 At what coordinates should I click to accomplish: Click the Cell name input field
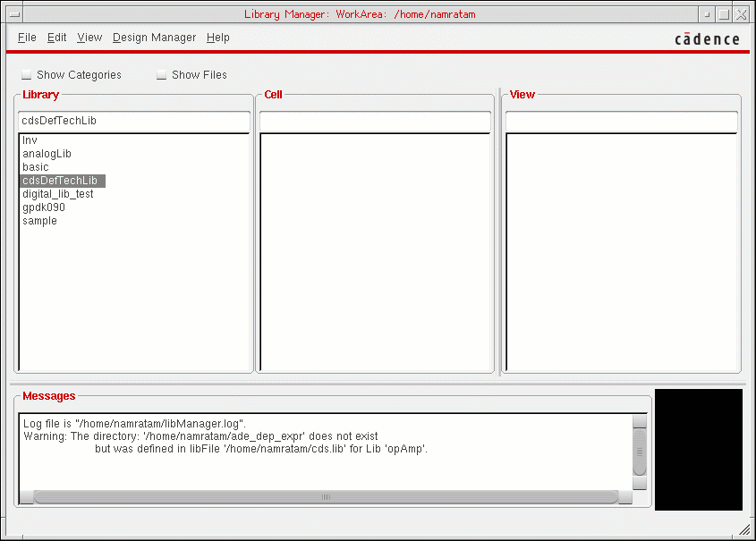click(375, 121)
